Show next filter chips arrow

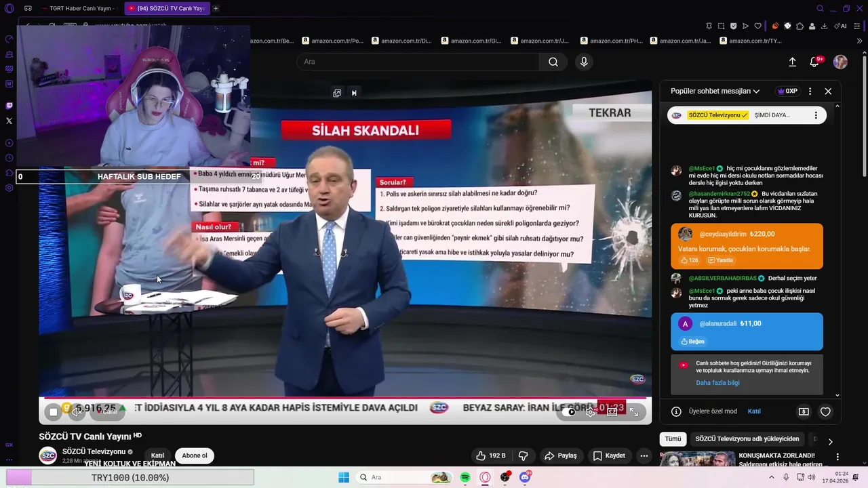830,442
